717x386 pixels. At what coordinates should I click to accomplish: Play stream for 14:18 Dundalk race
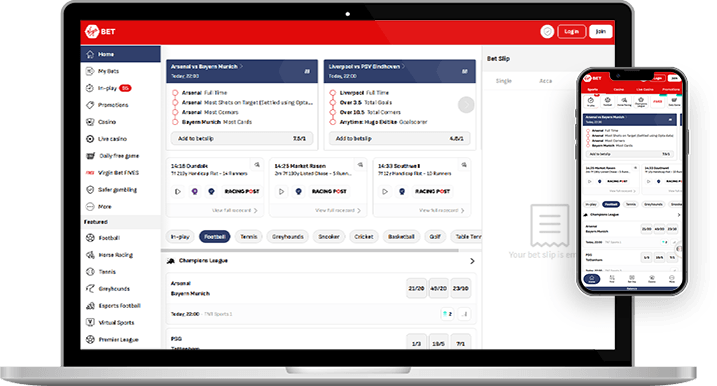178,192
